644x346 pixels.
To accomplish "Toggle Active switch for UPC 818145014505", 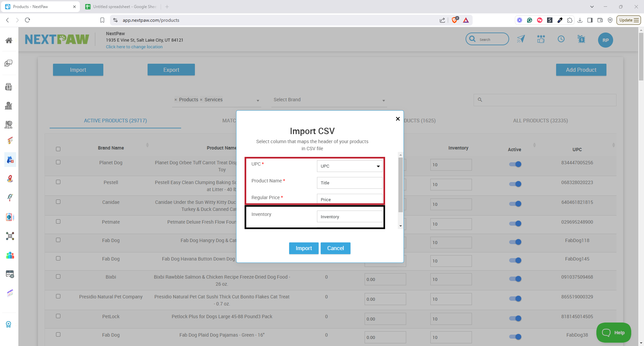I will [515, 319].
